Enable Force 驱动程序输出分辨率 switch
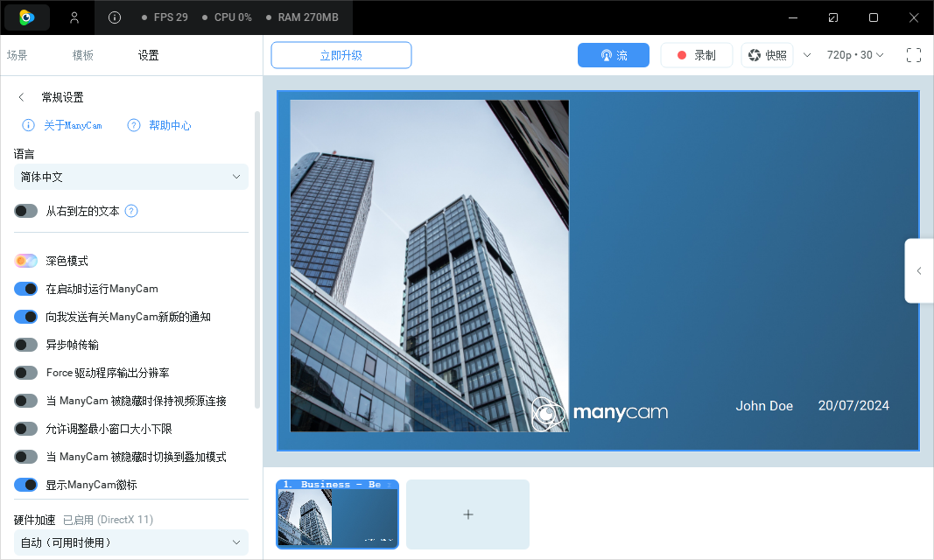 click(x=25, y=373)
